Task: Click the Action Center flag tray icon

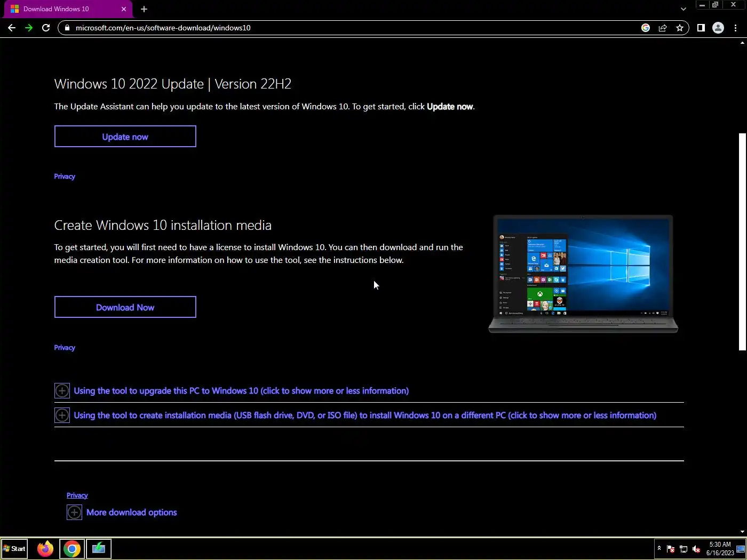Action: [671, 549]
